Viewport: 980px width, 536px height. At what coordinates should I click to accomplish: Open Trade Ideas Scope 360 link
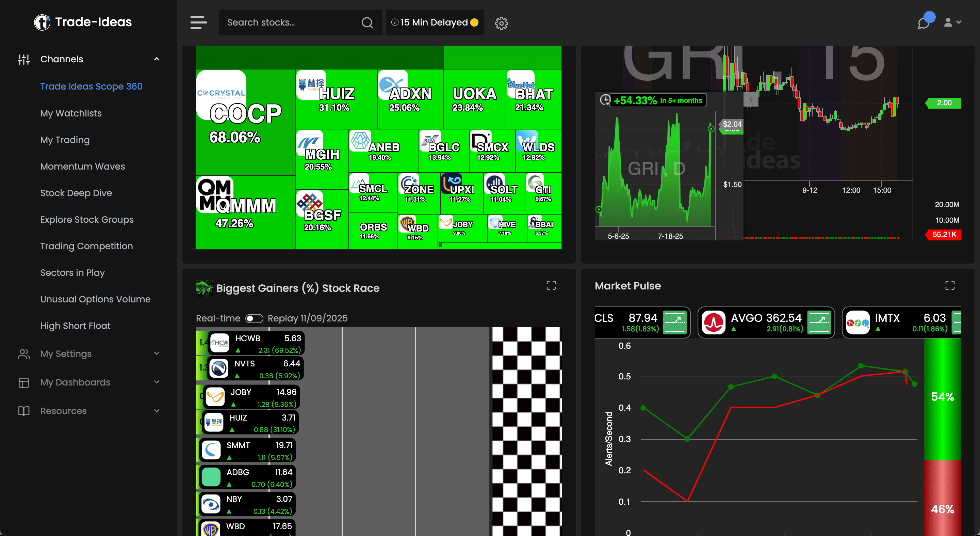pos(91,86)
